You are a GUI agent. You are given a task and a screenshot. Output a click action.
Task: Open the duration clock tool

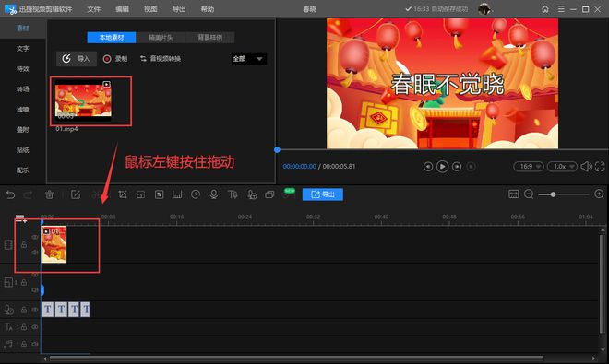(x=196, y=194)
